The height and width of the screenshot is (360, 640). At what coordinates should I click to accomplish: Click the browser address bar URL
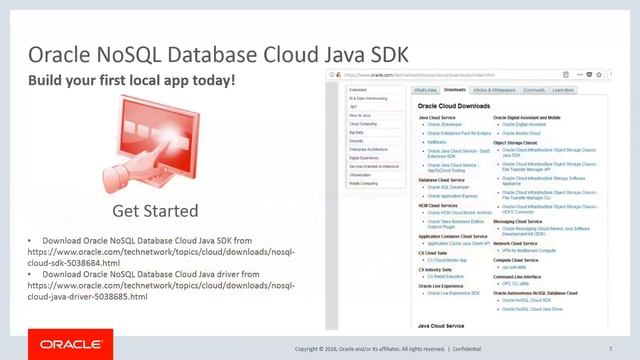pyautogui.click(x=419, y=75)
